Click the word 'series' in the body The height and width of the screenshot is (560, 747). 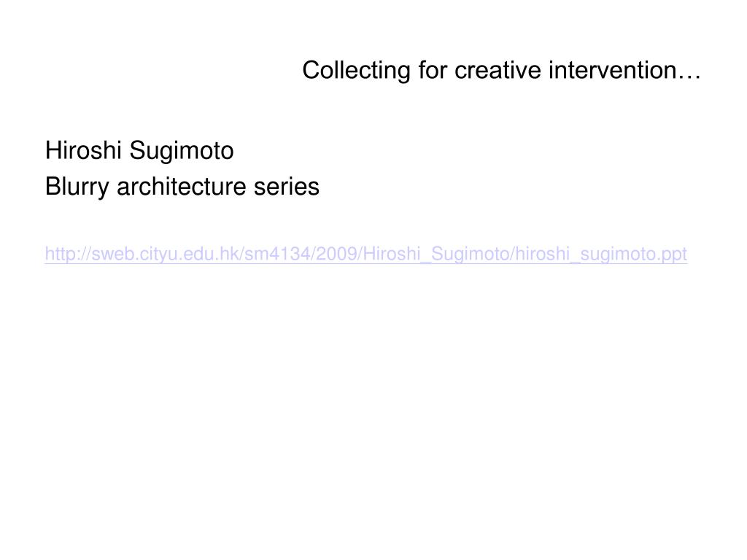tap(286, 186)
